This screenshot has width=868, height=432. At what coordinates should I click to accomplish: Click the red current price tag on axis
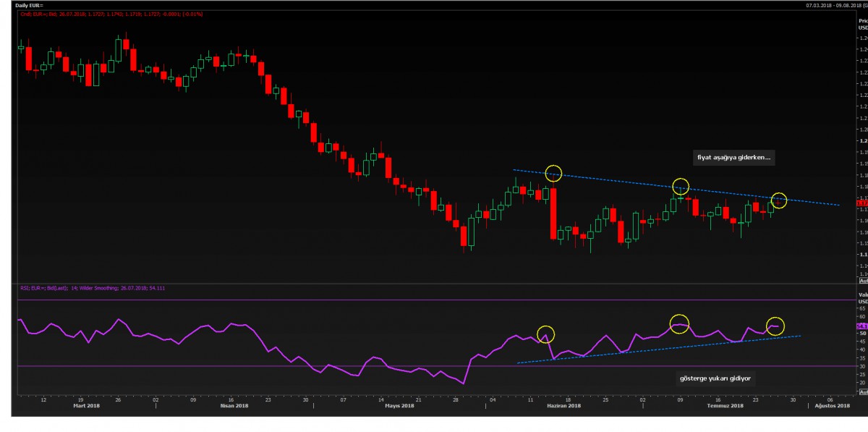pos(861,203)
